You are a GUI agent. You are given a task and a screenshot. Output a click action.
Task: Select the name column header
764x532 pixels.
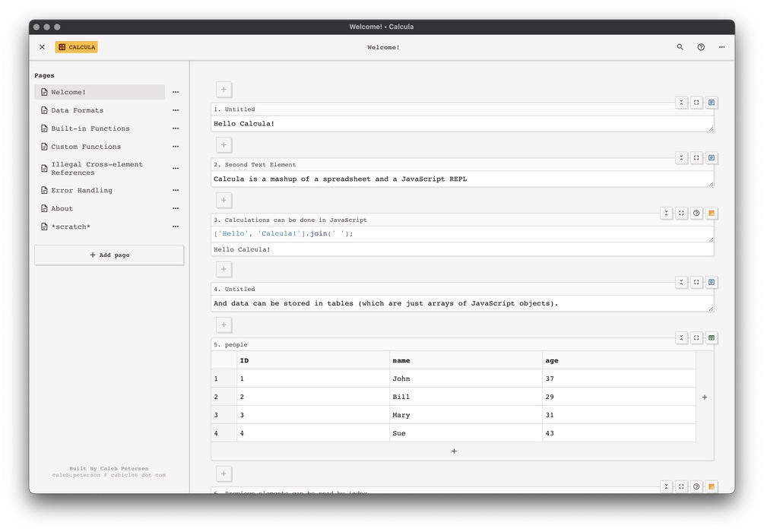click(x=466, y=360)
